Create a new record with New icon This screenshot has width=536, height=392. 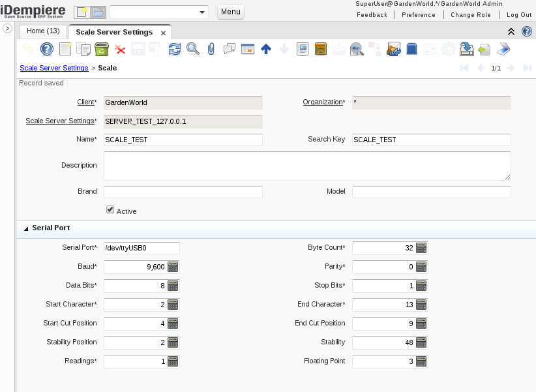[65, 49]
